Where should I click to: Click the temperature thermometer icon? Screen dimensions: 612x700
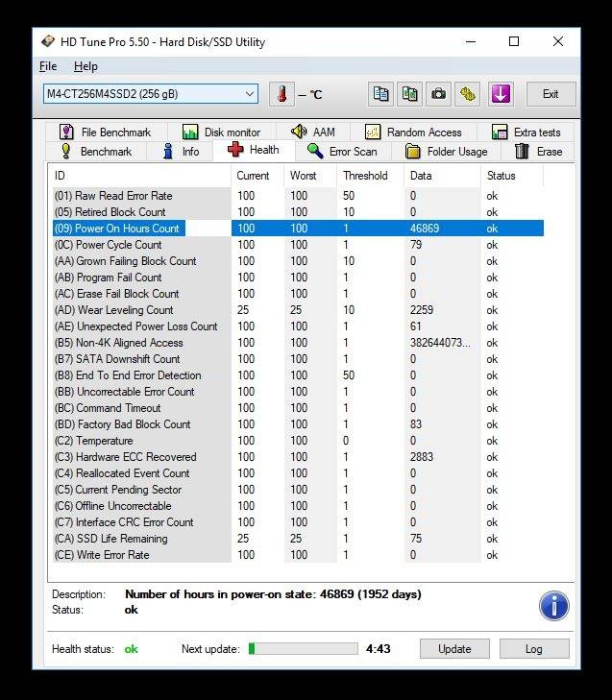(282, 94)
